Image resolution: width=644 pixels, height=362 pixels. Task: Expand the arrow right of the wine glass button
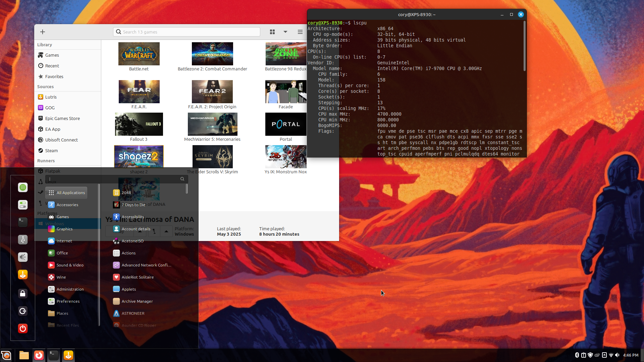(x=166, y=231)
